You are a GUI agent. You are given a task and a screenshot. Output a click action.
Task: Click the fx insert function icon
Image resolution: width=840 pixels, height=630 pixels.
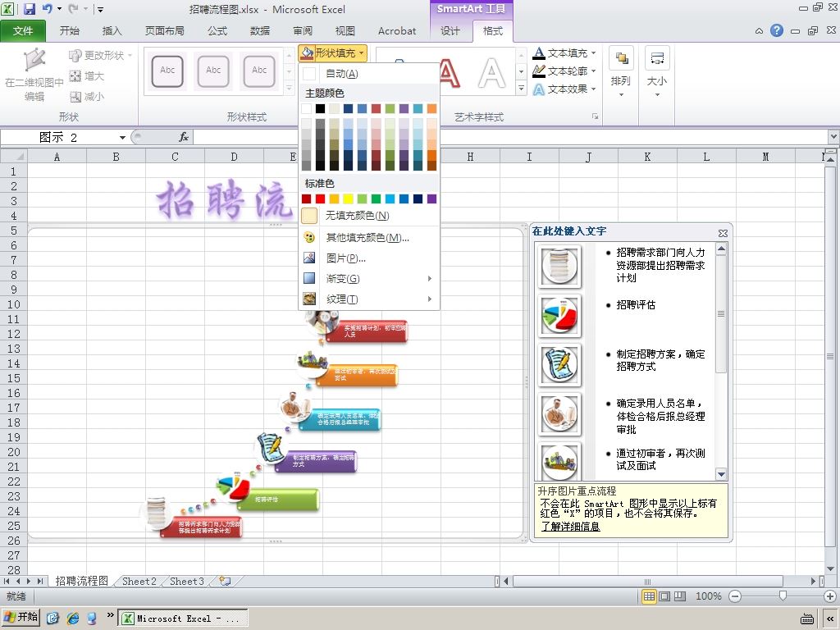(183, 137)
